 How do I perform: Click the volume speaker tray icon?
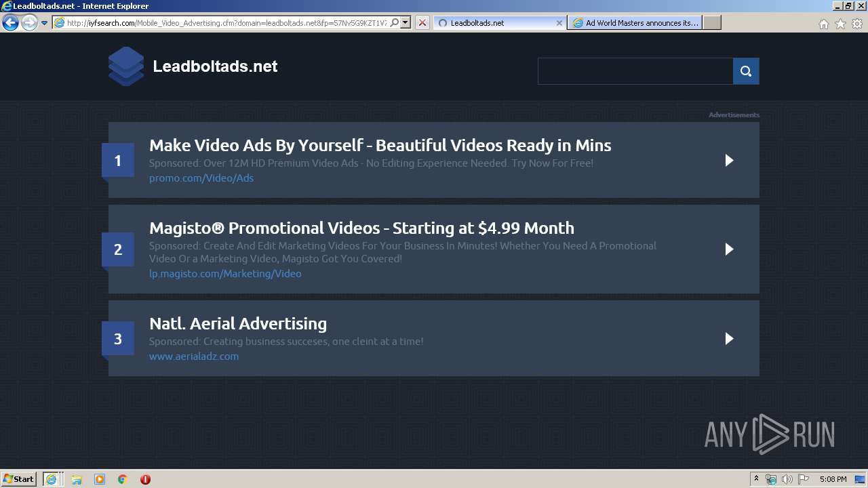point(787,479)
